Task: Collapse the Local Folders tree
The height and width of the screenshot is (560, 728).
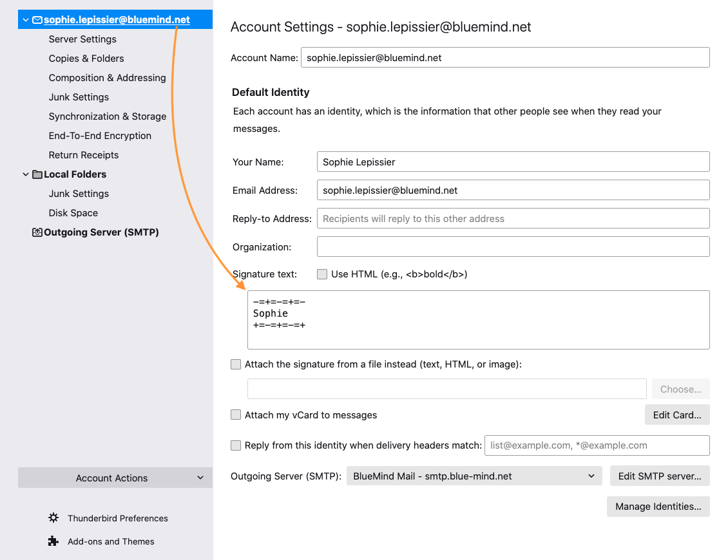Action: pos(26,174)
